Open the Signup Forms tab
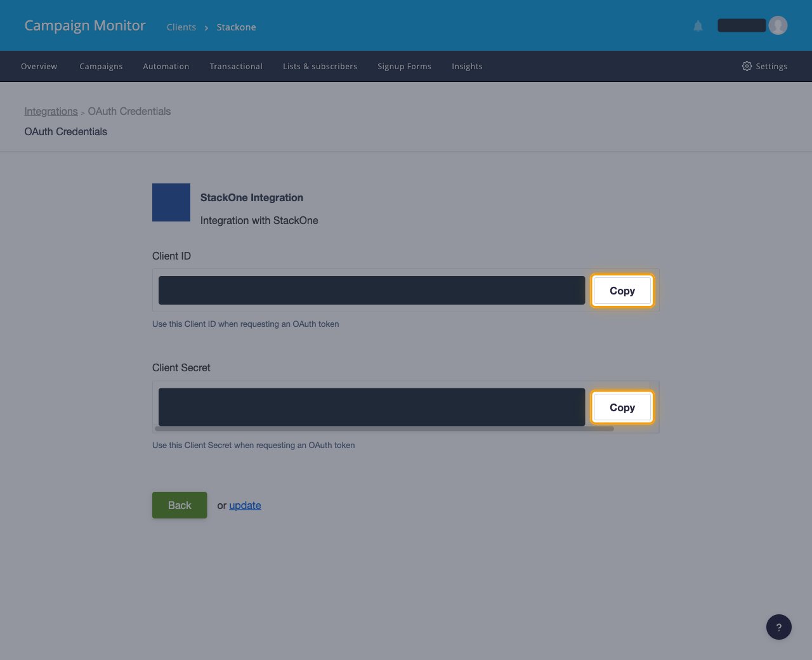 tap(404, 66)
